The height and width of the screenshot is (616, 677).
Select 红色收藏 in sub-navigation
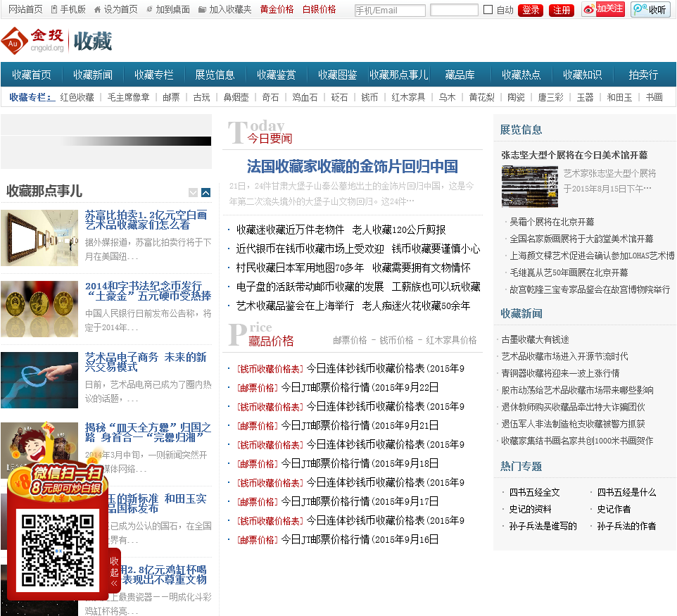coord(77,97)
